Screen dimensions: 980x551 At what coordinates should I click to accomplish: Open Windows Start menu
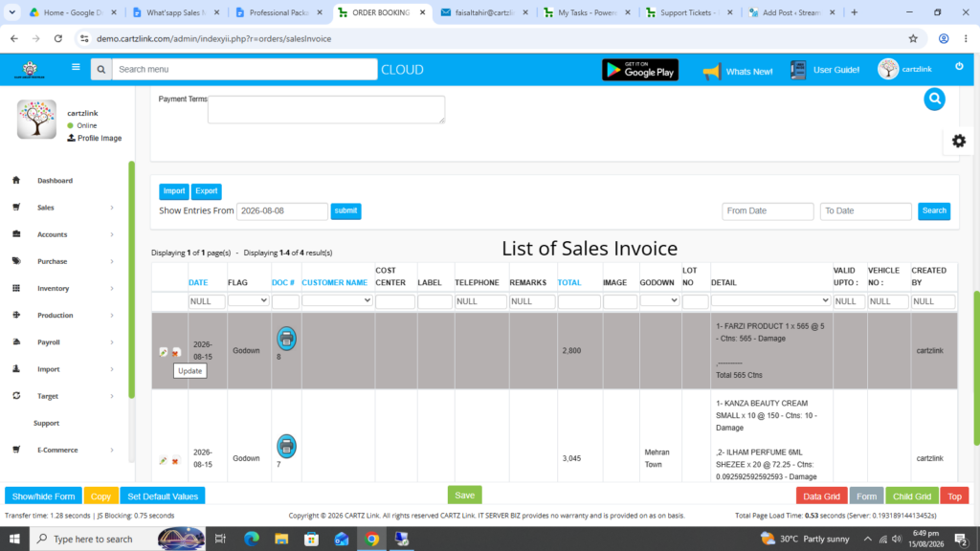14,539
